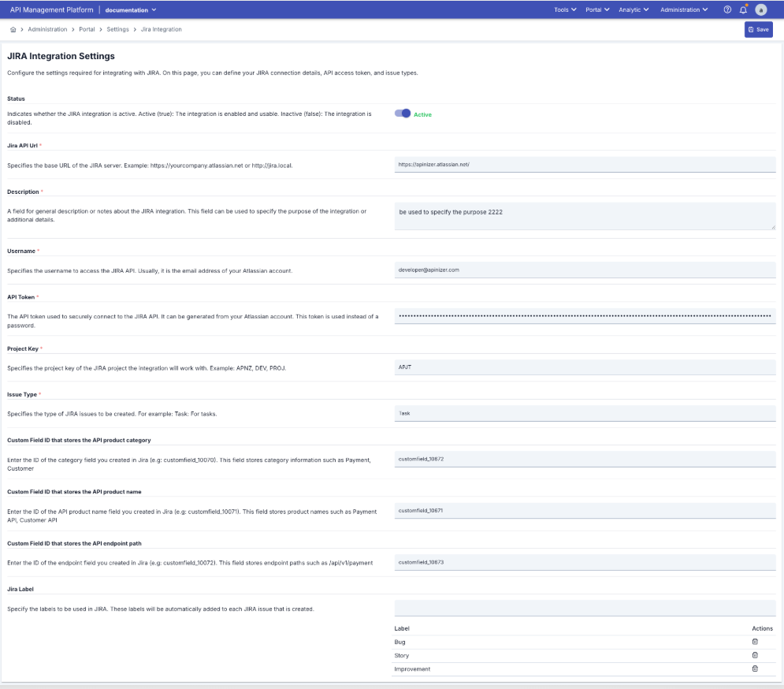Click the Save button
784x689 pixels.
coord(758,29)
